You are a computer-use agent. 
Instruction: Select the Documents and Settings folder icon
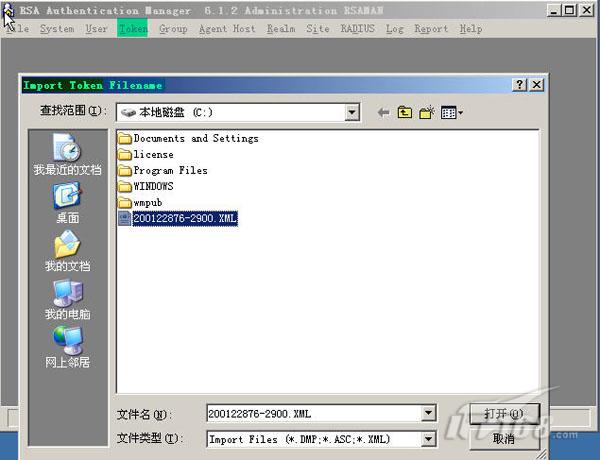125,139
